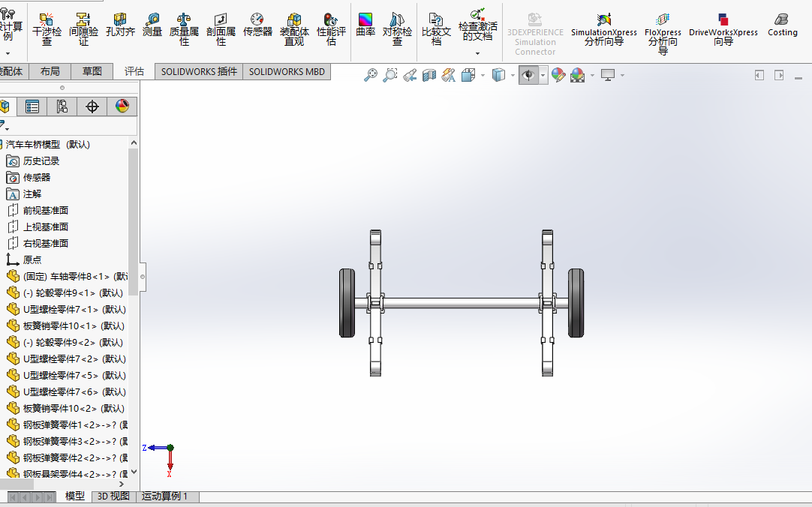Open Apply Scene dropdown arrow
Viewport: 812px width, 507px height.
pyautogui.click(x=592, y=76)
